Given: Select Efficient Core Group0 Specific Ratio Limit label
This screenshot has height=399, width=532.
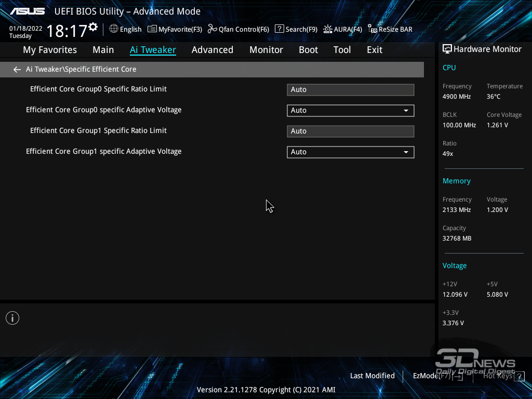Looking at the screenshot, I should coord(98,89).
